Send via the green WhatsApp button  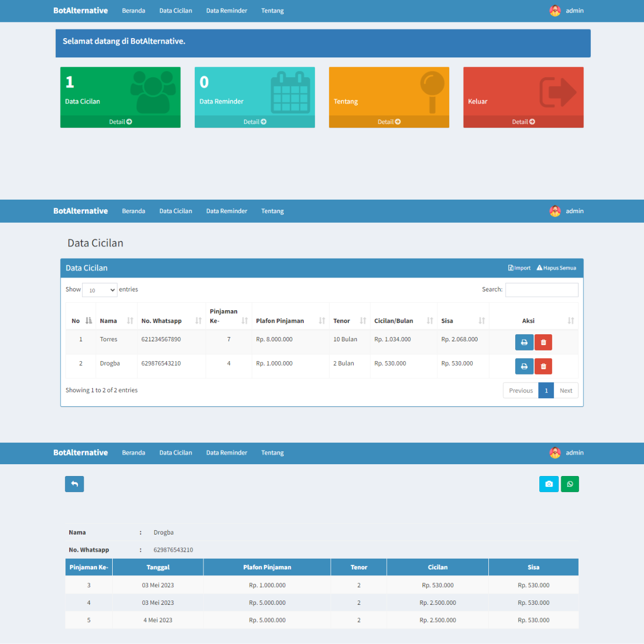pyautogui.click(x=570, y=484)
